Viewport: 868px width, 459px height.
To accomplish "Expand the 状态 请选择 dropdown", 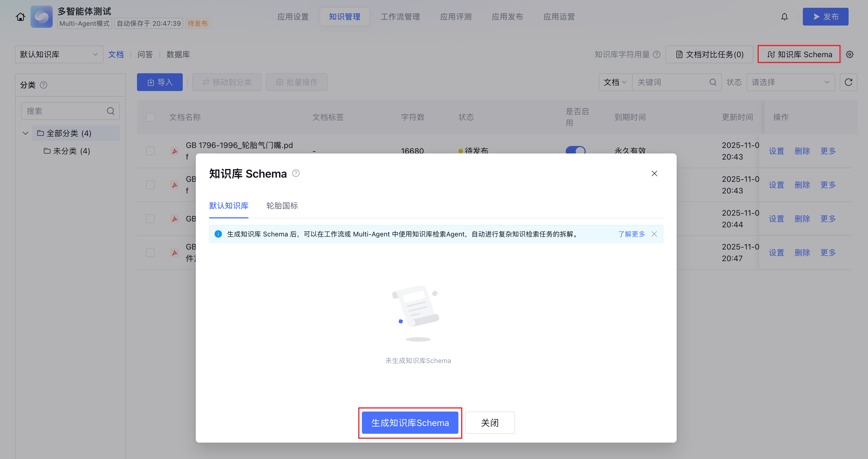I will pyautogui.click(x=790, y=82).
